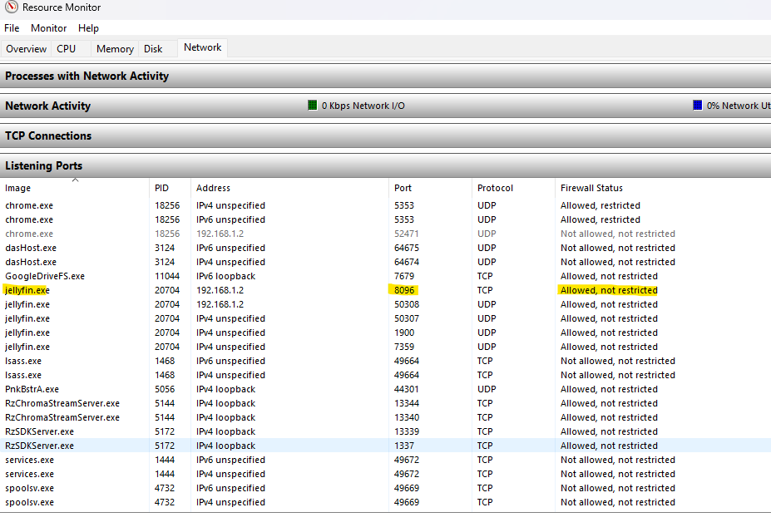Open the Help menu
Screen dimensions: 771x532
88,28
